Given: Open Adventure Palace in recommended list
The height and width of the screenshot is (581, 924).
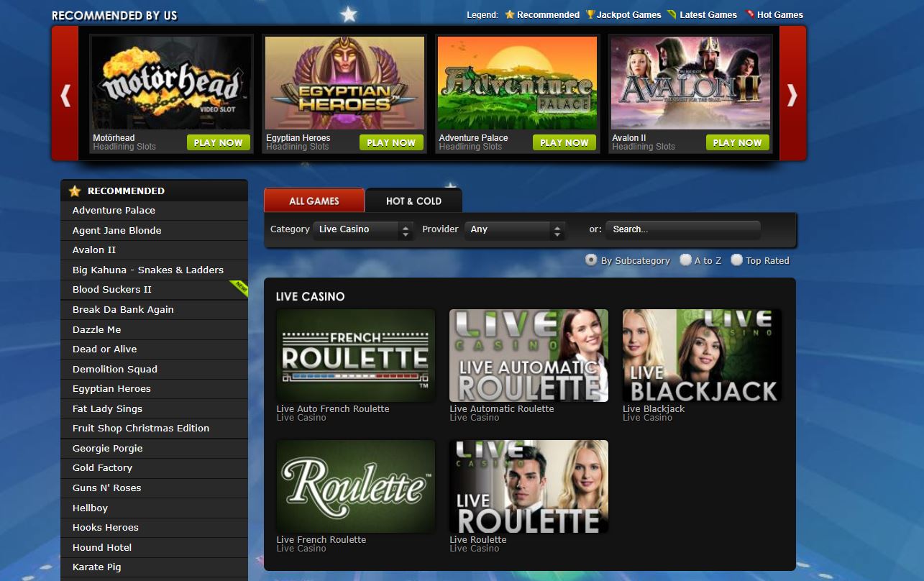Looking at the screenshot, I should click(155, 211).
